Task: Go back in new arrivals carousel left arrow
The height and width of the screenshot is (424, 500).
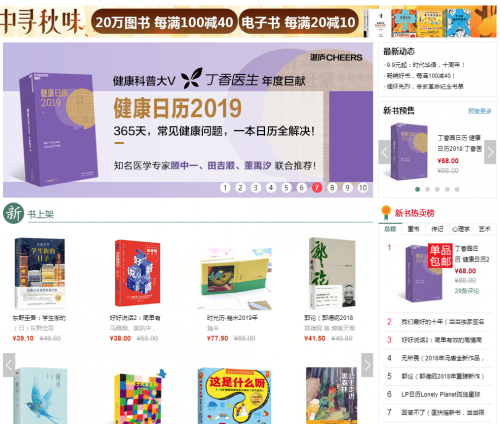Action: coord(9,365)
